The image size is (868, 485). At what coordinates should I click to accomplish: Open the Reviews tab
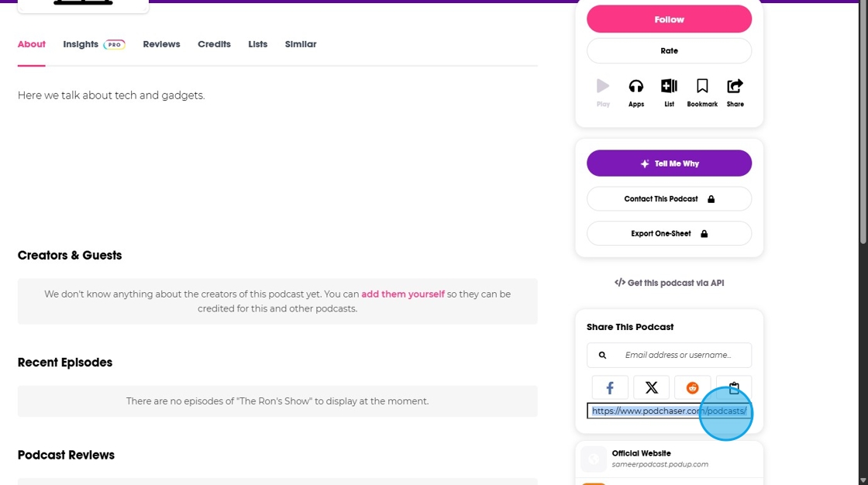(x=161, y=44)
